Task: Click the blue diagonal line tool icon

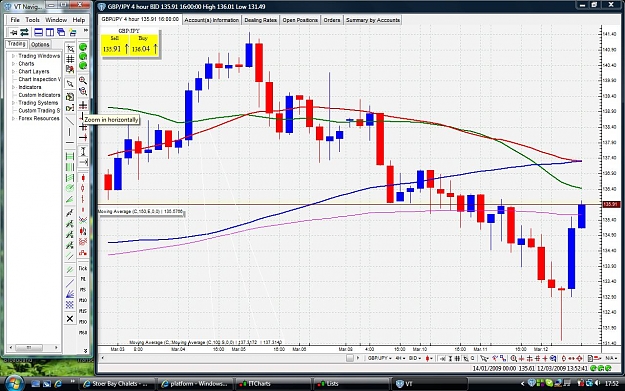Action: point(70,283)
